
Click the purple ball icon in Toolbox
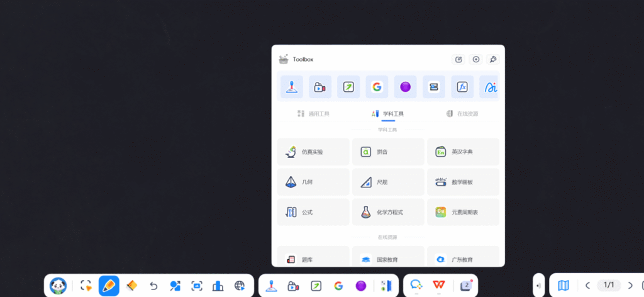[x=405, y=87]
